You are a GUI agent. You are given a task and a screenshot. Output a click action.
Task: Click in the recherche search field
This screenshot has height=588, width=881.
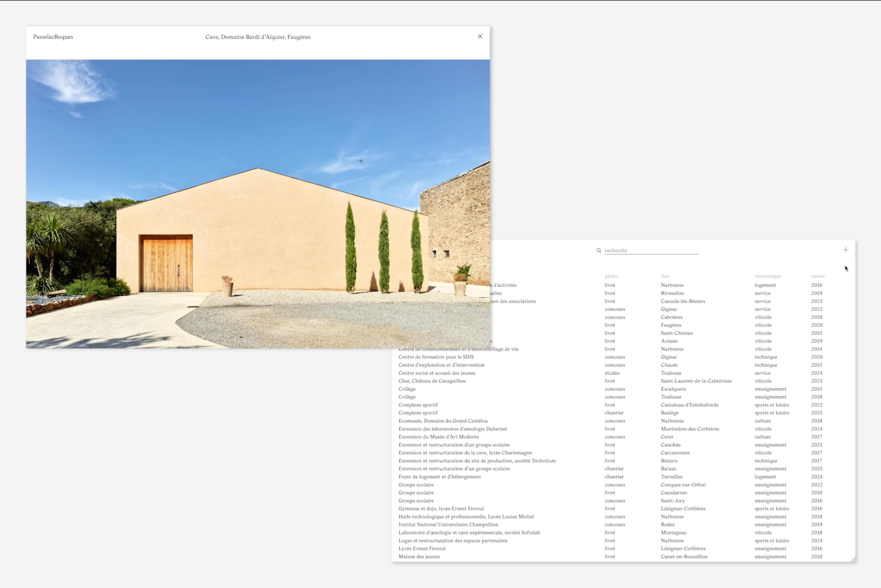click(651, 251)
